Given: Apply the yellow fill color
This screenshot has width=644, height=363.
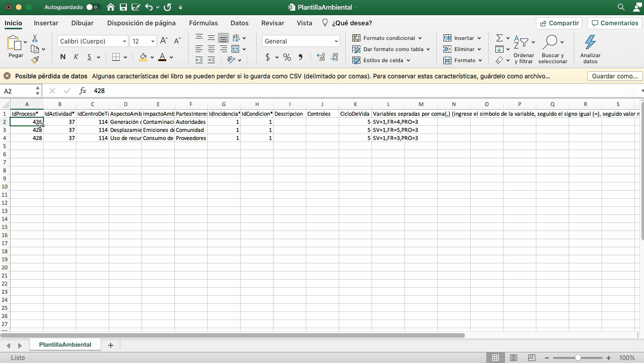Looking at the screenshot, I should click(143, 57).
